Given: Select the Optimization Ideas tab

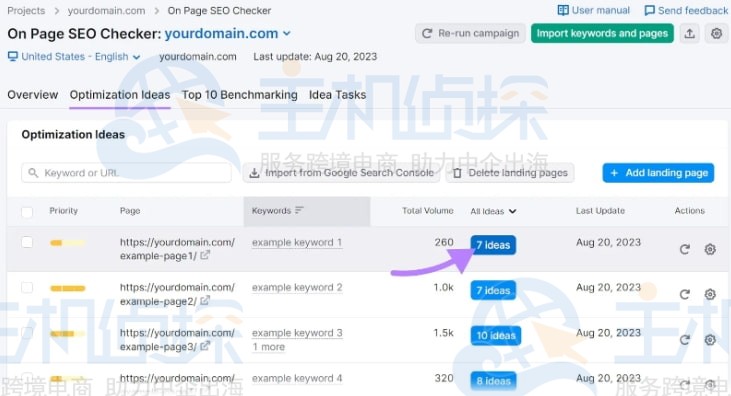Looking at the screenshot, I should coord(120,95).
